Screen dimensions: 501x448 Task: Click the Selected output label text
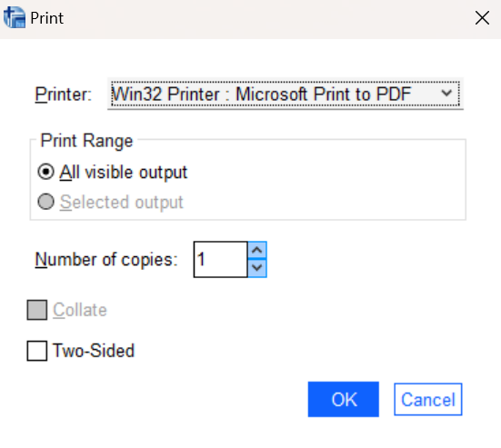[122, 202]
